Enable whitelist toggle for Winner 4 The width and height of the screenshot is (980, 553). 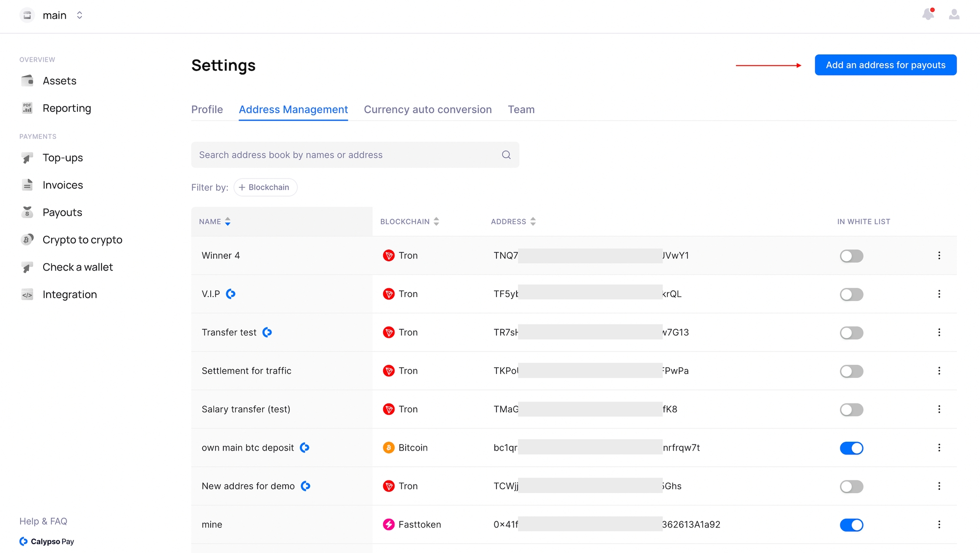pyautogui.click(x=851, y=256)
